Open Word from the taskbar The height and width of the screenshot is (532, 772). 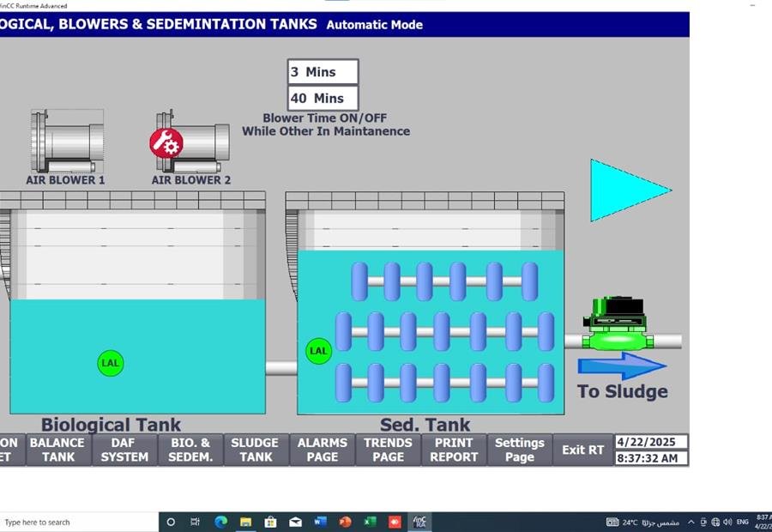pos(321,523)
